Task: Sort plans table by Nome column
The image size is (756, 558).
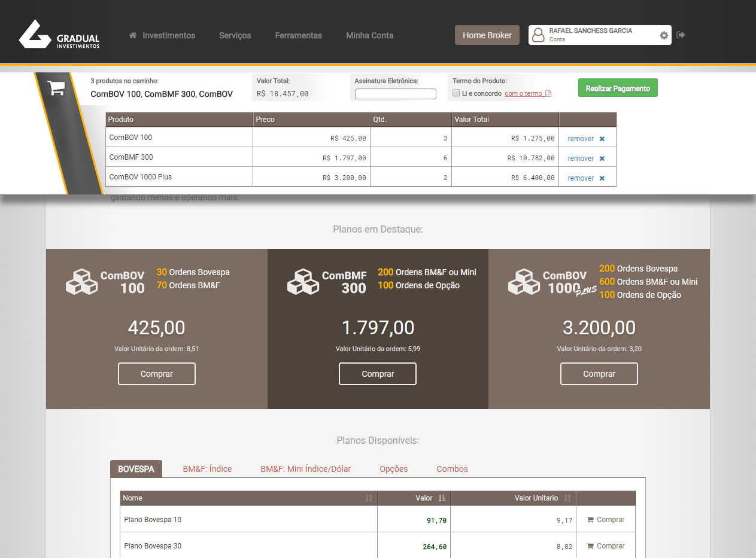Action: pyautogui.click(x=369, y=498)
